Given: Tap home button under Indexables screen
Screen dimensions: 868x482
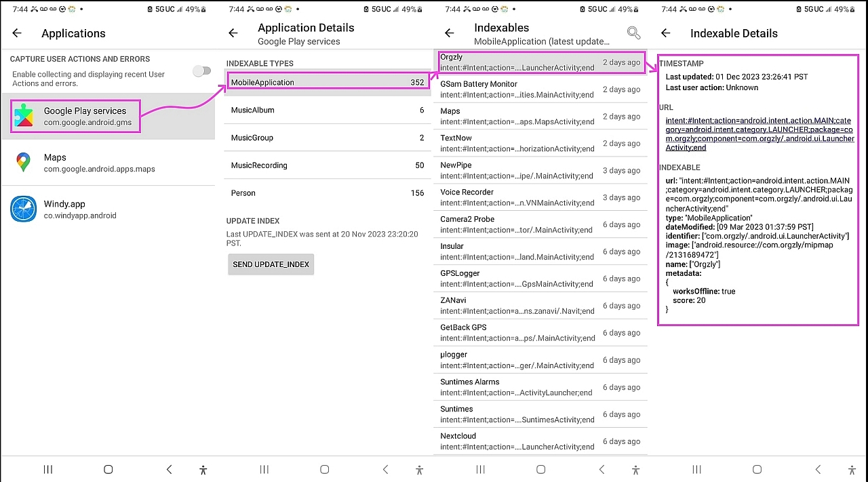Looking at the screenshot, I should pos(540,469).
